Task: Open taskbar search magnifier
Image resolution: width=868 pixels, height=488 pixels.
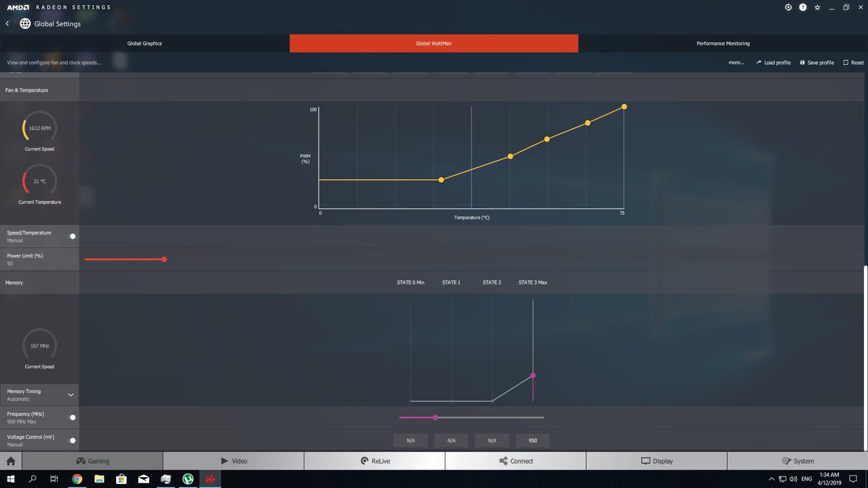Action: tap(33, 479)
